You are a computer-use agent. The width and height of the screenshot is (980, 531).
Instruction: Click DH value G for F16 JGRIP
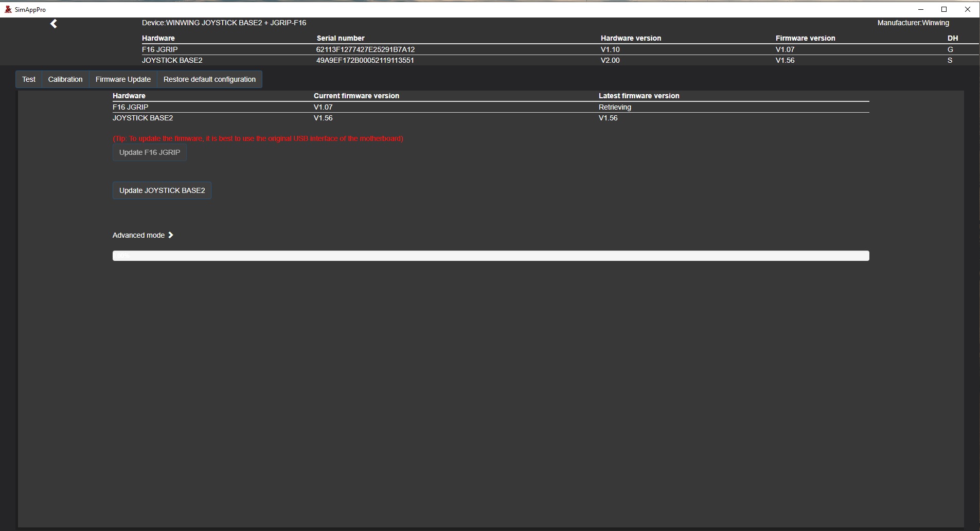[950, 49]
